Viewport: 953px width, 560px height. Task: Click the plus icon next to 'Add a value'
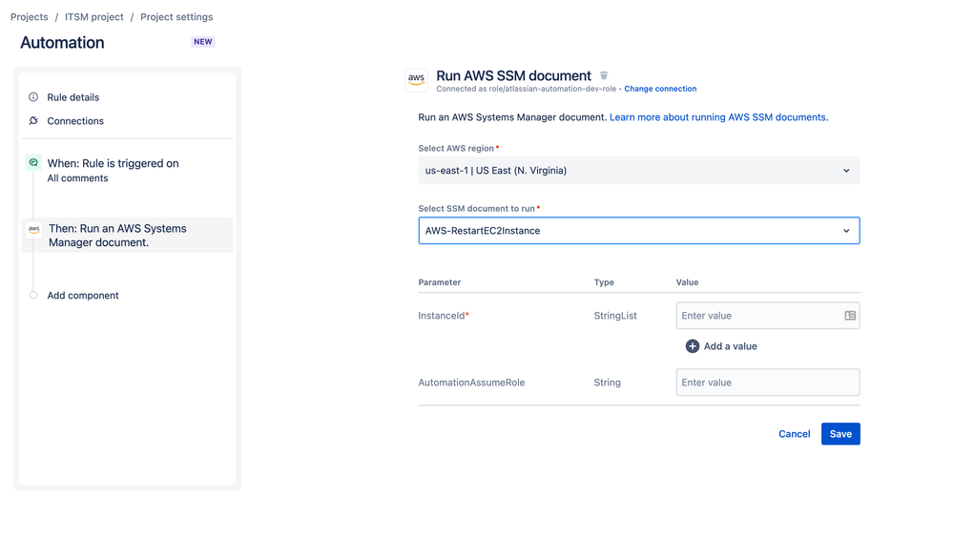click(x=692, y=345)
